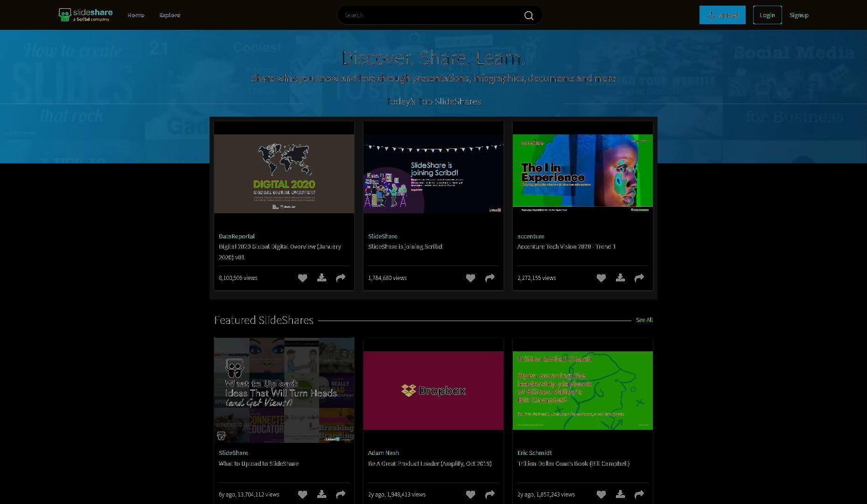Open the DataReportal author link
867x504 pixels.
pos(237,236)
